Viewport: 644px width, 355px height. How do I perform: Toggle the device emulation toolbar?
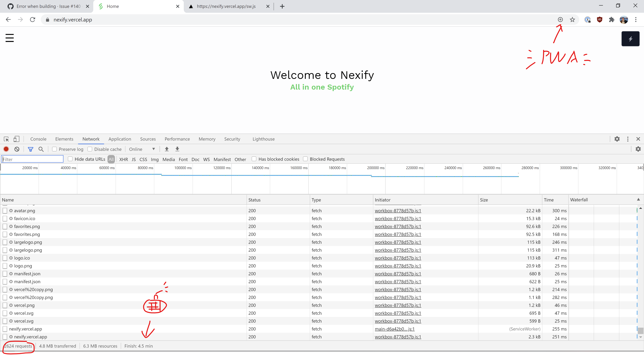click(x=16, y=139)
